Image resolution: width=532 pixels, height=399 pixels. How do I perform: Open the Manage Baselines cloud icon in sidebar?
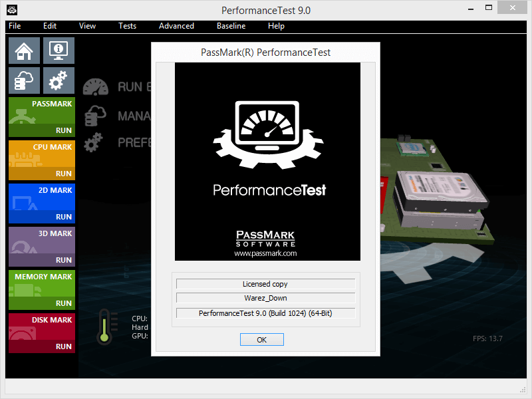coord(24,80)
